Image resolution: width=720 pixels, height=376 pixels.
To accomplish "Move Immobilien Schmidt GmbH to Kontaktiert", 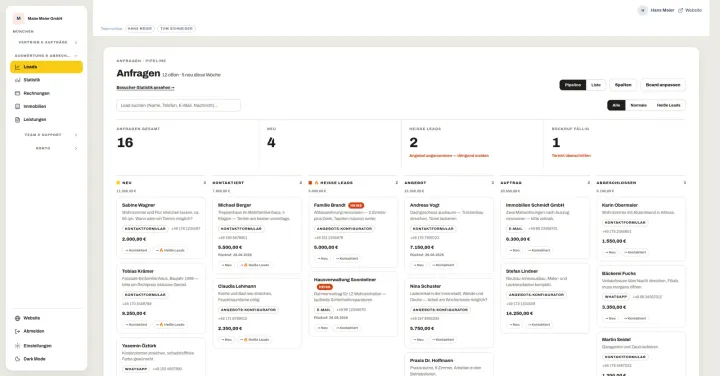I will [x=539, y=250].
